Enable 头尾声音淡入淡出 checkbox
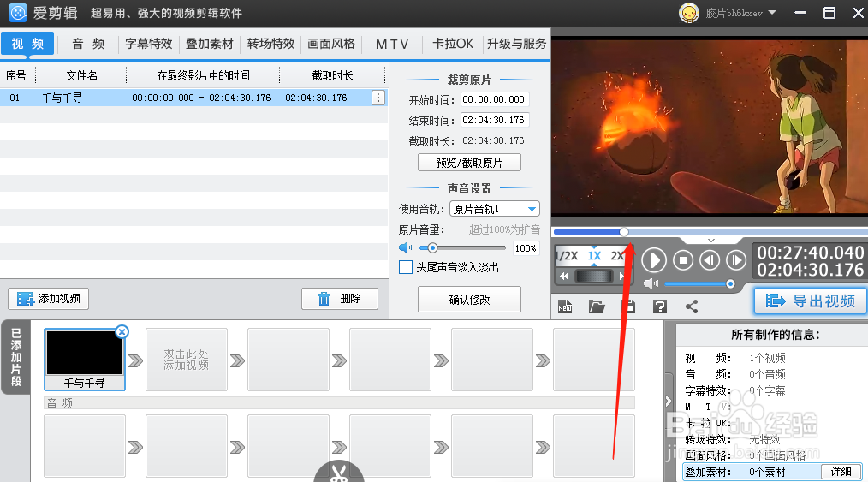Viewport: 868px width, 482px height. click(x=406, y=267)
